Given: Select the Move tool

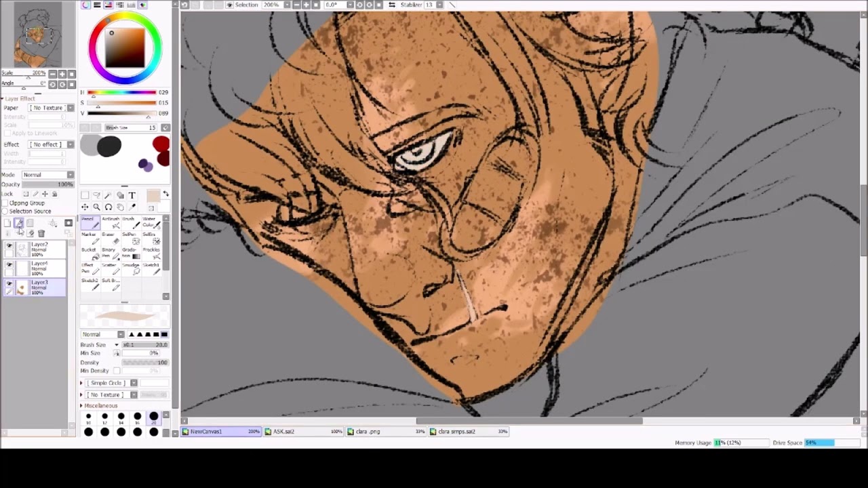Looking at the screenshot, I should 85,207.
